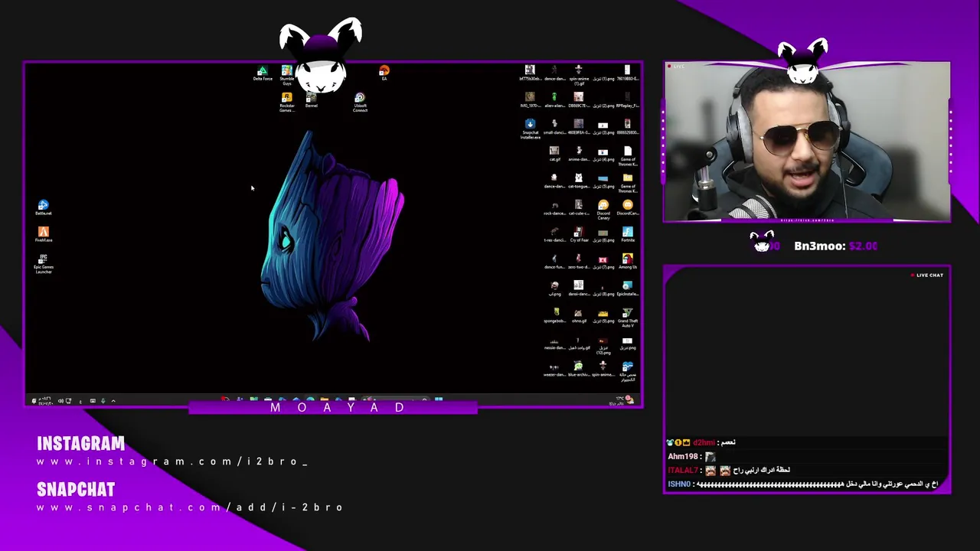Open Rockstar Games Launcher icon

pos(286,102)
